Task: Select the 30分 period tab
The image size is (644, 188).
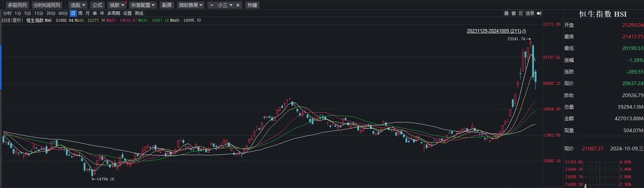Action: [x=51, y=13]
